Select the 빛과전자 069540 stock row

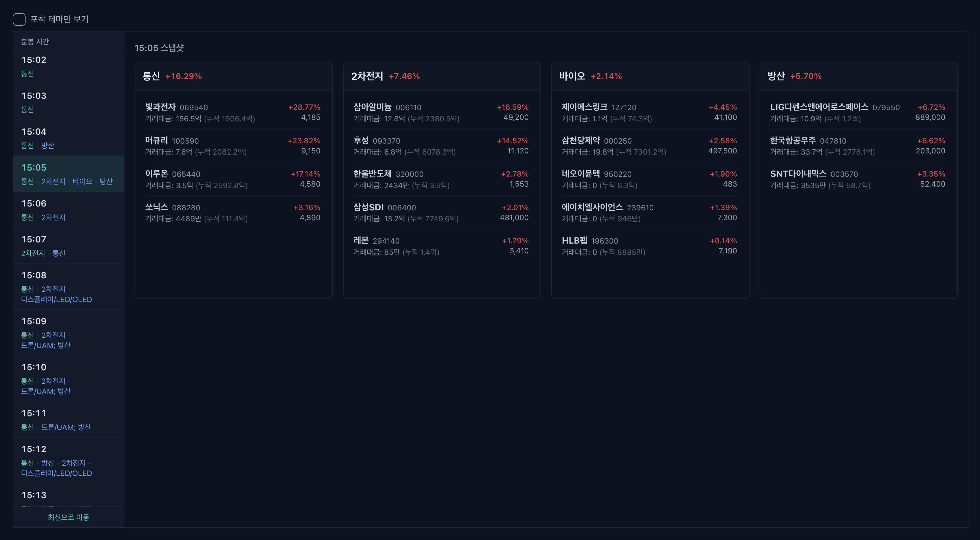pos(233,112)
